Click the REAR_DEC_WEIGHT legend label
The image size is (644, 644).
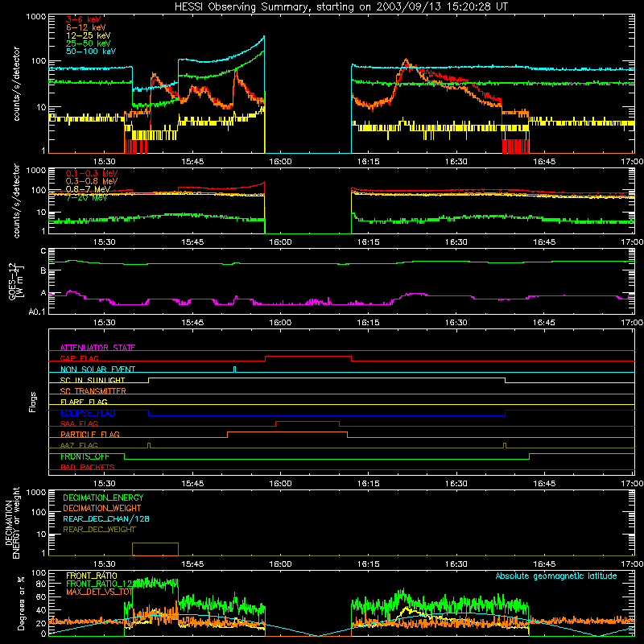[99, 530]
